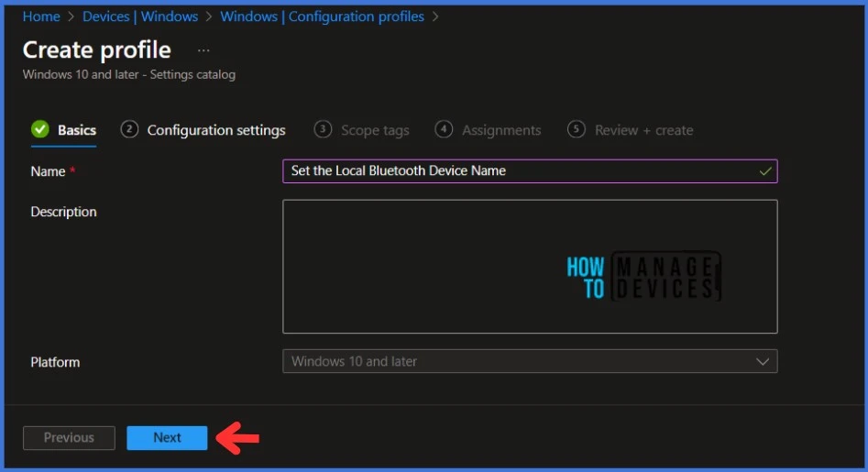Open the Review + create step
The image size is (868, 472).
pyautogui.click(x=643, y=130)
